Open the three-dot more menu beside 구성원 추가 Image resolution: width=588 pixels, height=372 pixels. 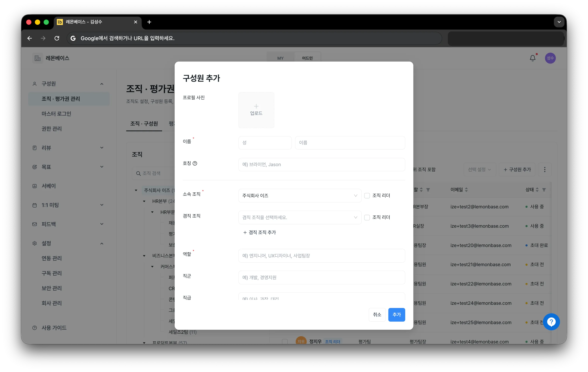(545, 169)
